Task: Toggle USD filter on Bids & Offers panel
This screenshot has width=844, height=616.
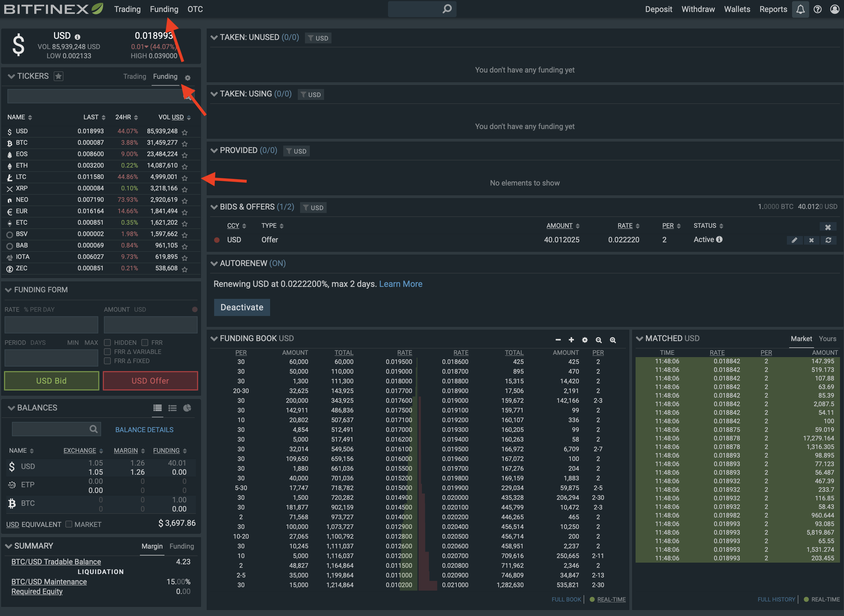Action: click(313, 208)
